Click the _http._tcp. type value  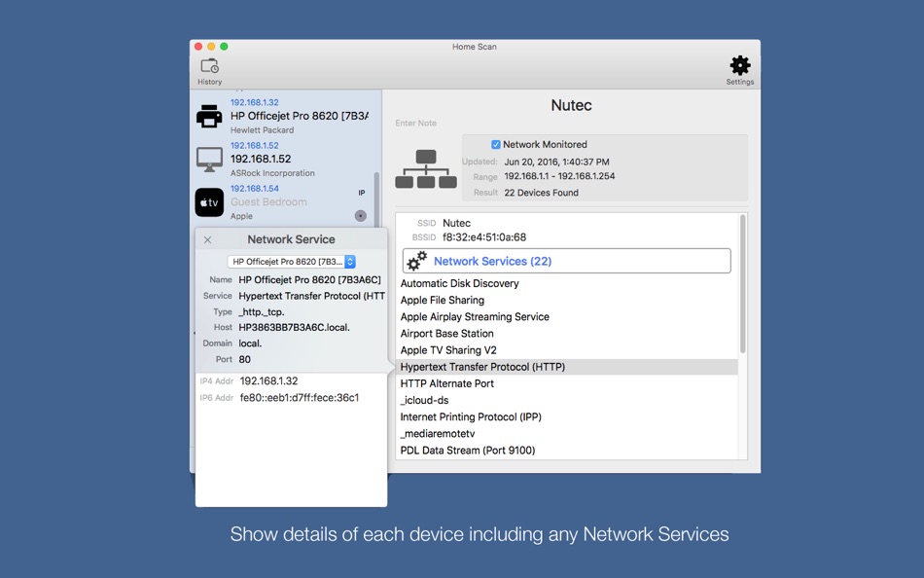coord(262,311)
